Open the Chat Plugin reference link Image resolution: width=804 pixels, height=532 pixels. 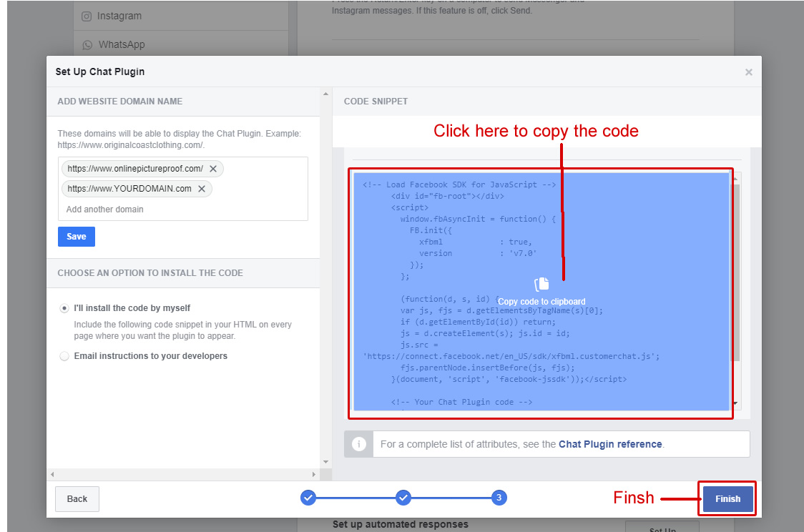pos(610,444)
